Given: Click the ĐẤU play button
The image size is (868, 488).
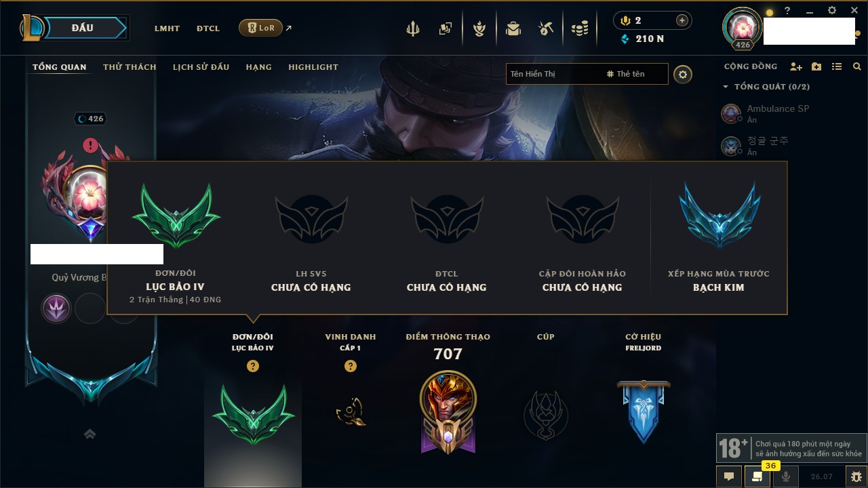Looking at the screenshot, I should click(x=83, y=28).
